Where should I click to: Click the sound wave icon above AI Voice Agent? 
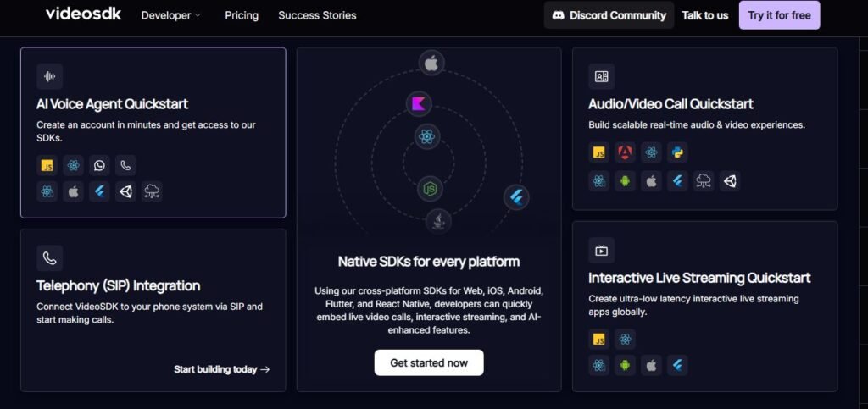point(49,76)
